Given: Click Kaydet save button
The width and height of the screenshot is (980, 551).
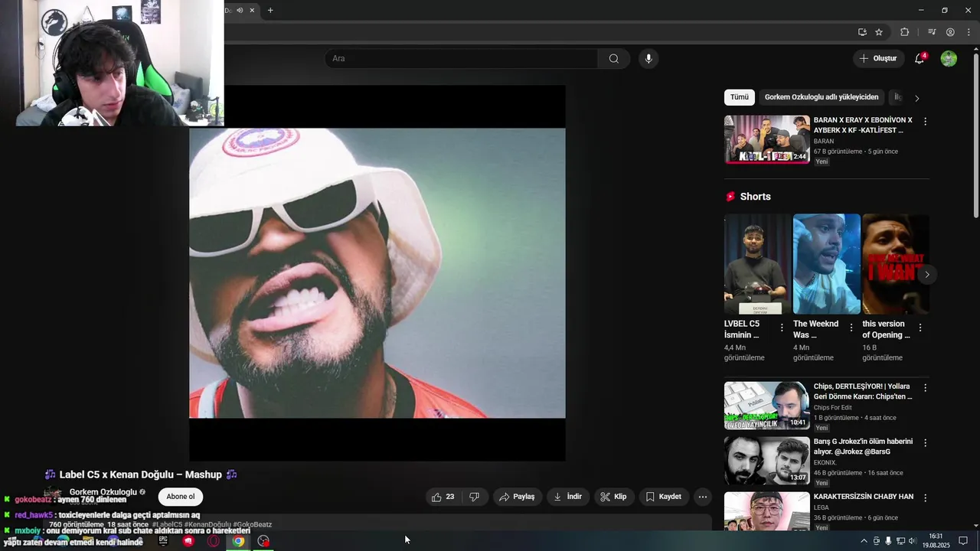Looking at the screenshot, I should tap(663, 497).
